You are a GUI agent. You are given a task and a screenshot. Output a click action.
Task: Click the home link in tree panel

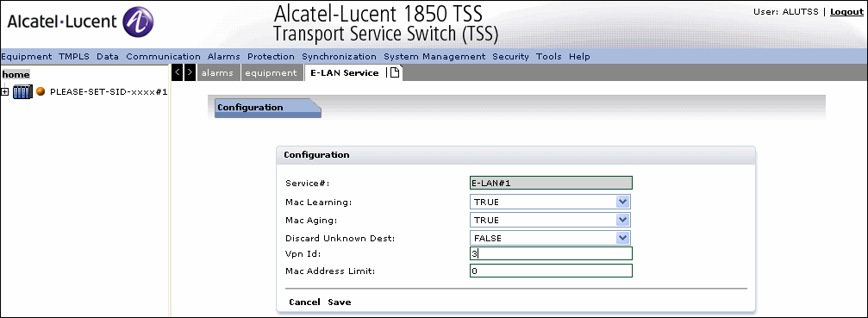click(16, 75)
